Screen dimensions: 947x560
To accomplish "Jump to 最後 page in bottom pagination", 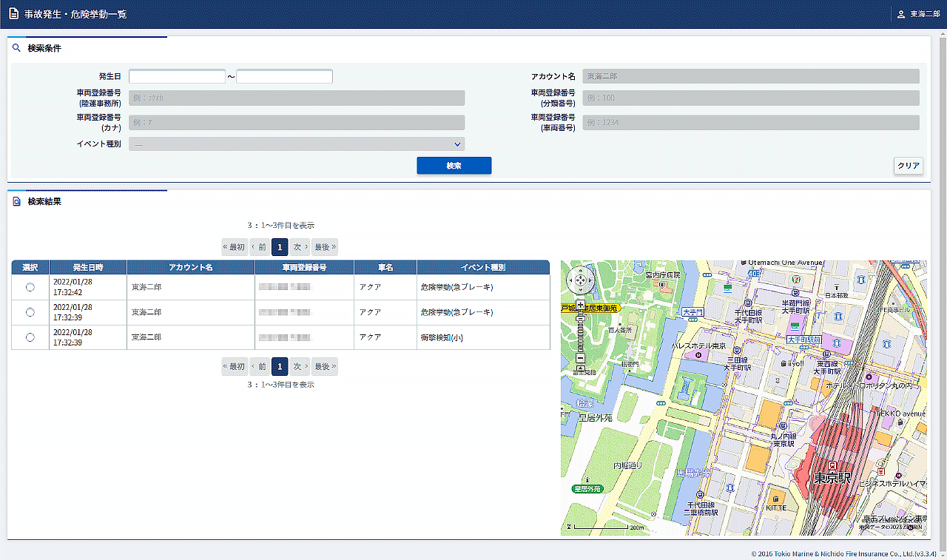I will (x=324, y=366).
